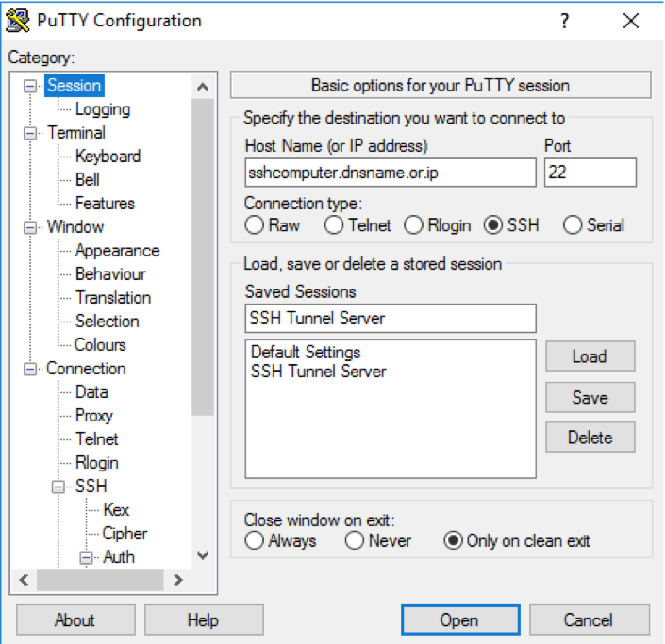Viewport: 665px width, 644px height.
Task: Select SSH Tunnel Server in sessions list
Action: (x=318, y=372)
